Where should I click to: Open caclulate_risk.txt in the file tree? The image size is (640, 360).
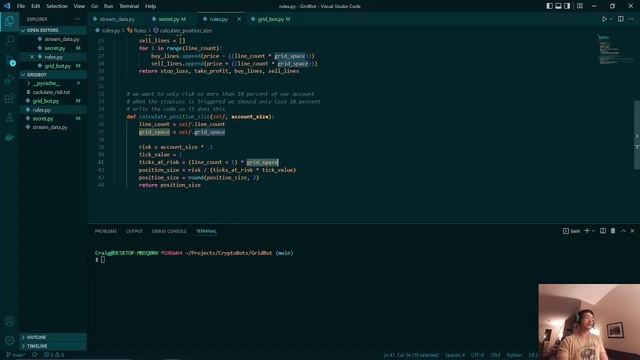53,92
